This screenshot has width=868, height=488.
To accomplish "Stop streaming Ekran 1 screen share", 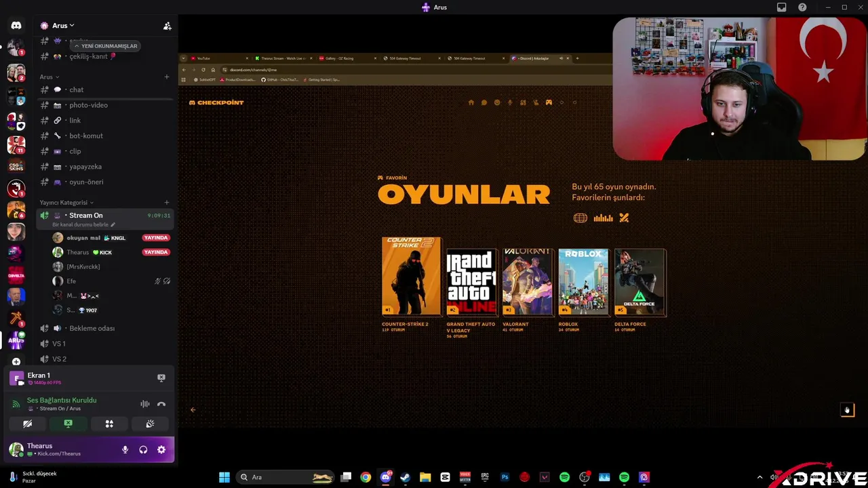I will tap(161, 378).
